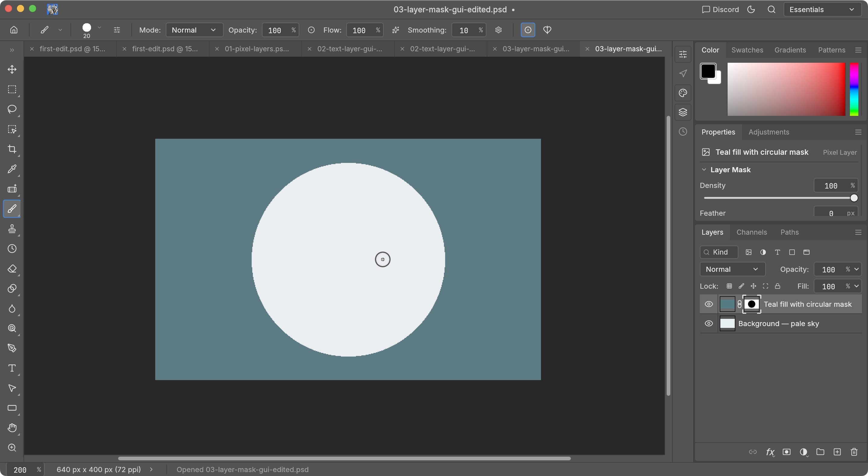Screen dimensions: 868x476
Task: Select the Clone Stamp tool
Action: click(x=12, y=229)
